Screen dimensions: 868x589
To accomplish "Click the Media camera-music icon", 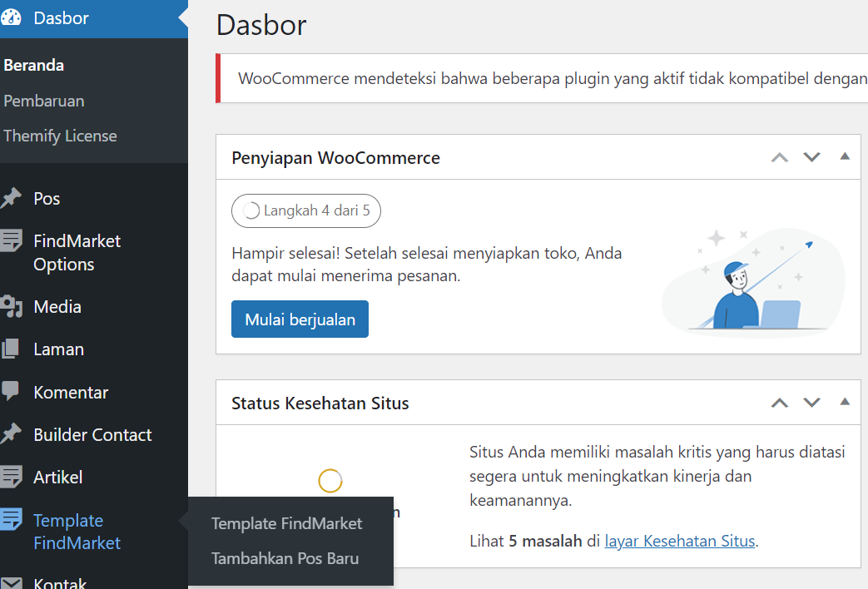I will click(11, 307).
